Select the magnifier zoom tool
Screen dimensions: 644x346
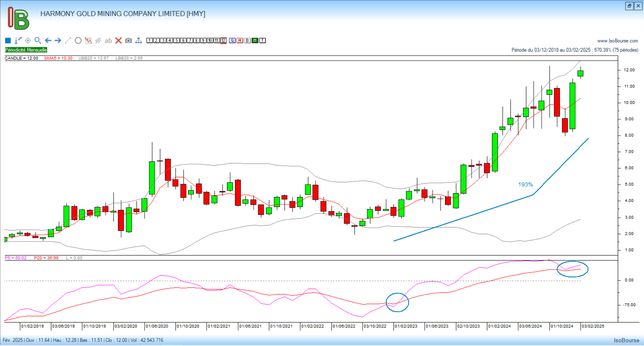pos(38,41)
